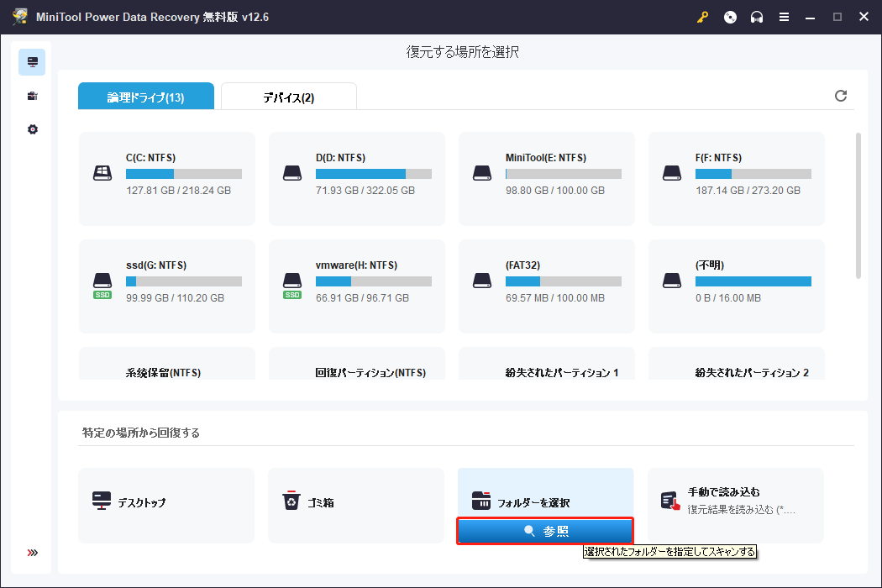Switch to 論理ドライブ(13) tab
Viewport: 882px width, 588px height.
pos(145,97)
